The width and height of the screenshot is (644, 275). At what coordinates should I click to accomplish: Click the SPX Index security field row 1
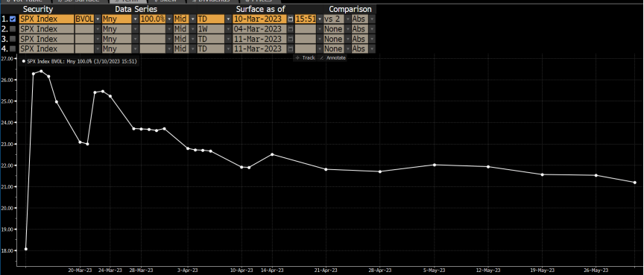pos(46,19)
